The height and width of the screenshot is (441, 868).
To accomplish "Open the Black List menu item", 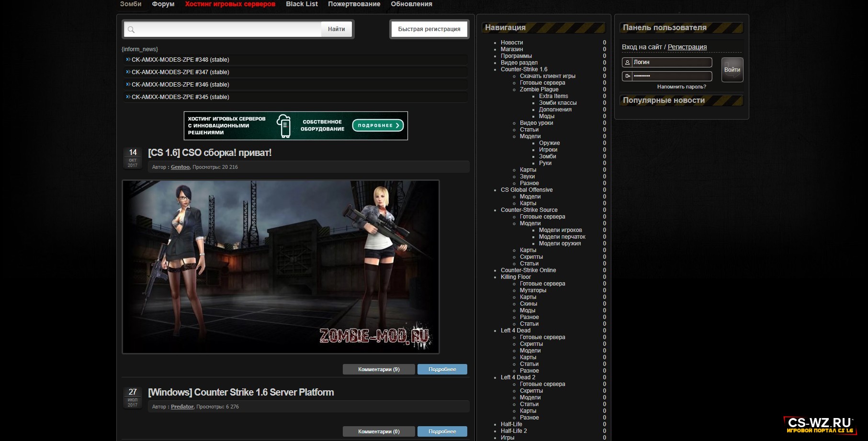I will (302, 4).
